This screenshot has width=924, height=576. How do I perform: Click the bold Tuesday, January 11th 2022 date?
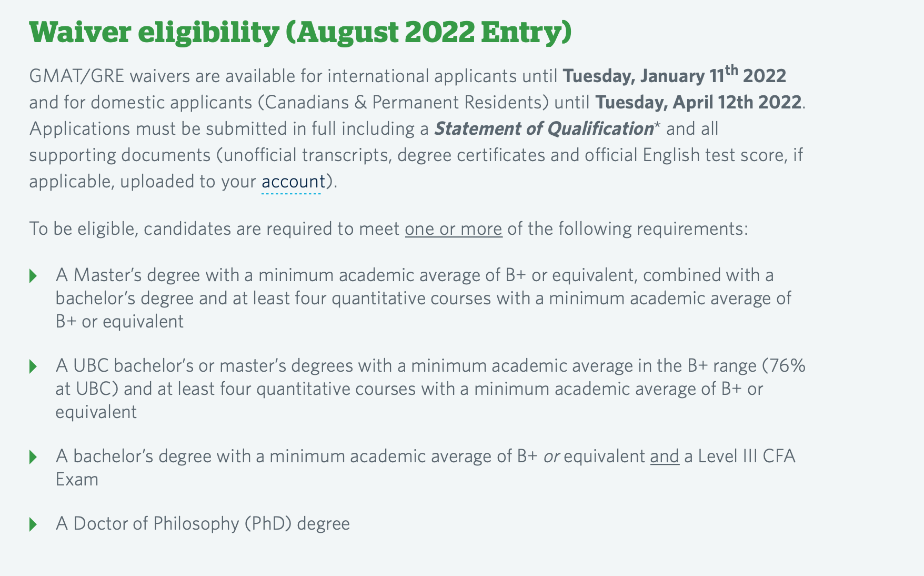(675, 75)
